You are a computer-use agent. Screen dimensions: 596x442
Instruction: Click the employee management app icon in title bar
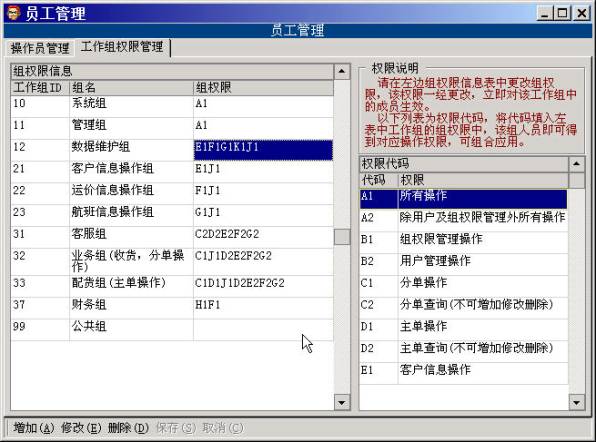pyautogui.click(x=14, y=13)
